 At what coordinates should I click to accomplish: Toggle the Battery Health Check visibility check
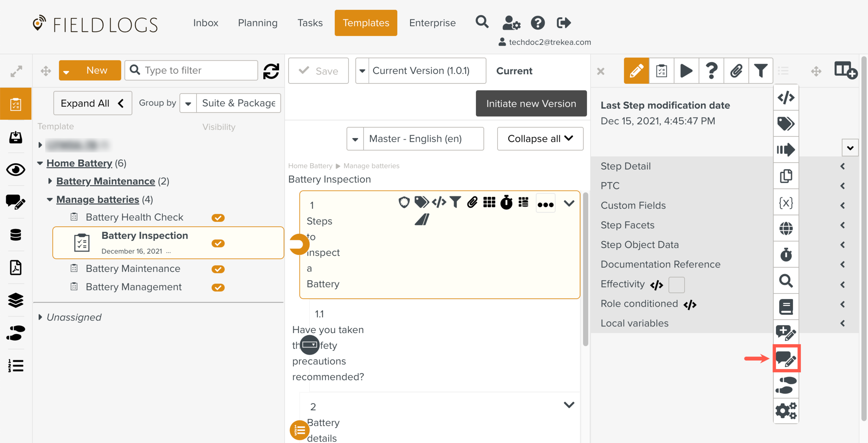218,218
